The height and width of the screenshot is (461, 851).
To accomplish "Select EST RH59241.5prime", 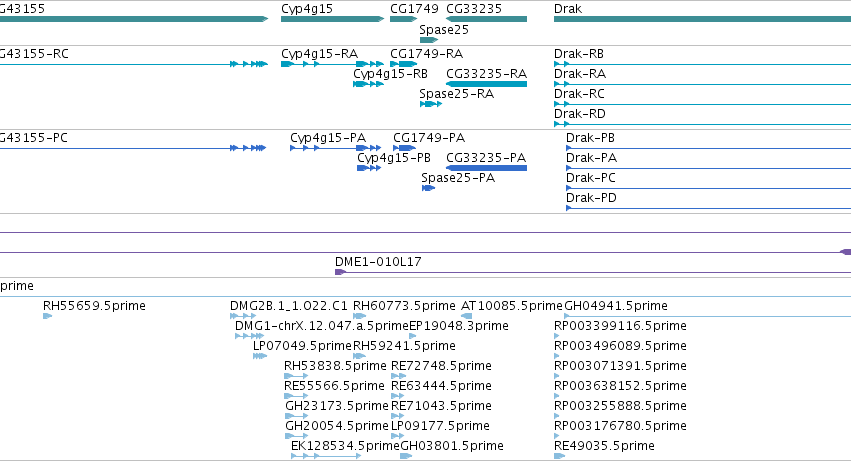I will point(404,346).
